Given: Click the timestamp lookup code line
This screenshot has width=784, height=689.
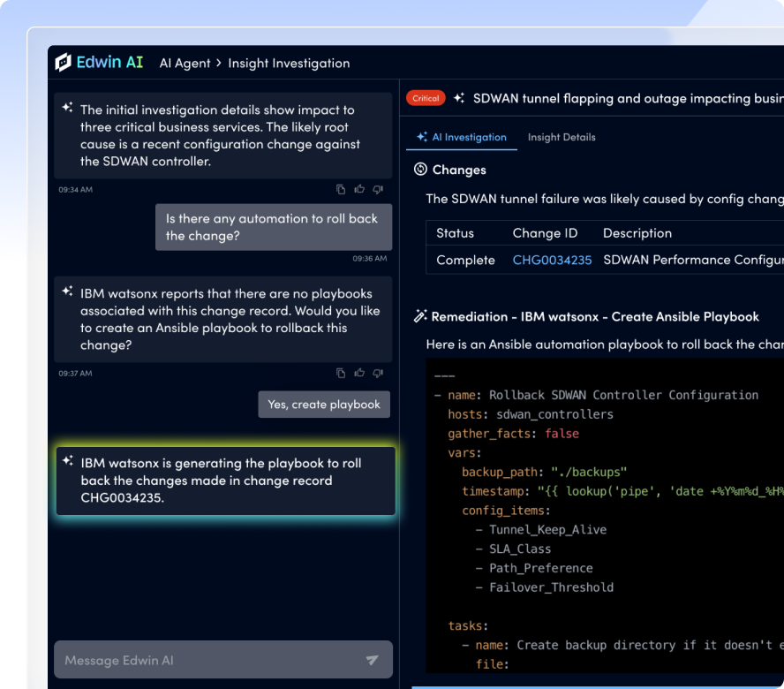Looking at the screenshot, I should pyautogui.click(x=622, y=491).
